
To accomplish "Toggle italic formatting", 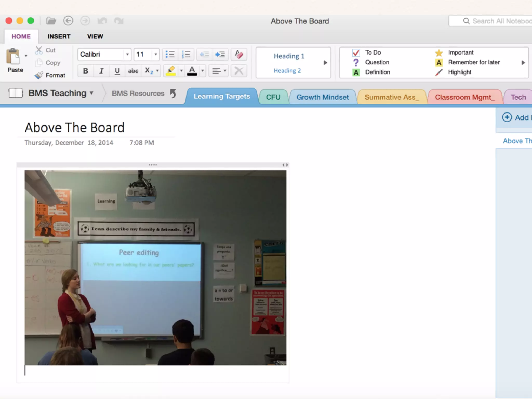I will coord(101,71).
